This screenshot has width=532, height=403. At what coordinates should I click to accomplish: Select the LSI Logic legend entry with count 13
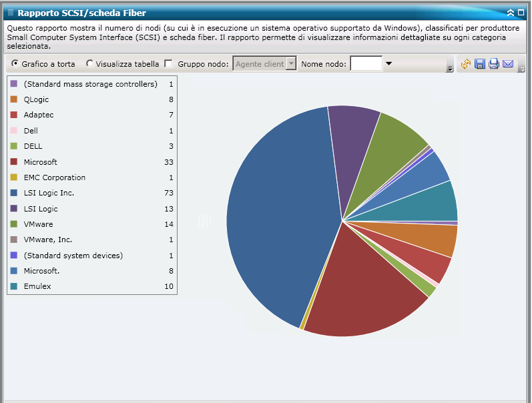[92, 209]
